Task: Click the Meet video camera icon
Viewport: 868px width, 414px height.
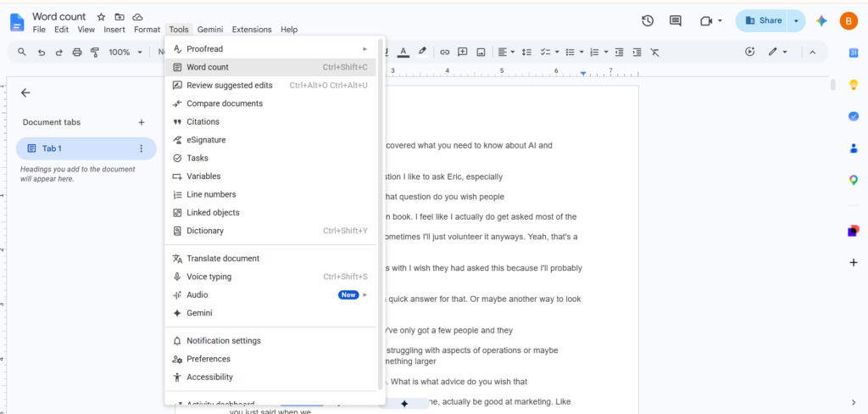Action: (705, 21)
